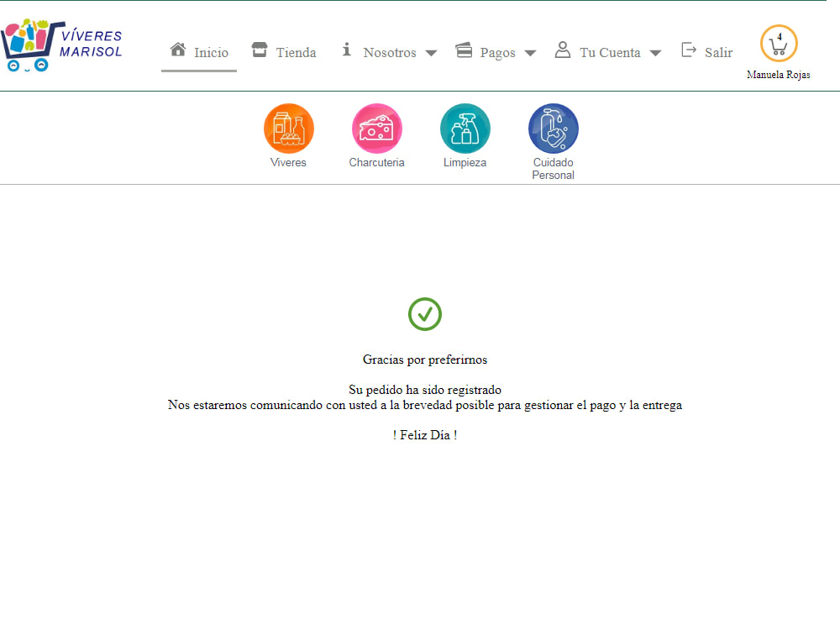This screenshot has width=840, height=630.
Task: Open the Tu Cuenta menu label
Action: [610, 52]
